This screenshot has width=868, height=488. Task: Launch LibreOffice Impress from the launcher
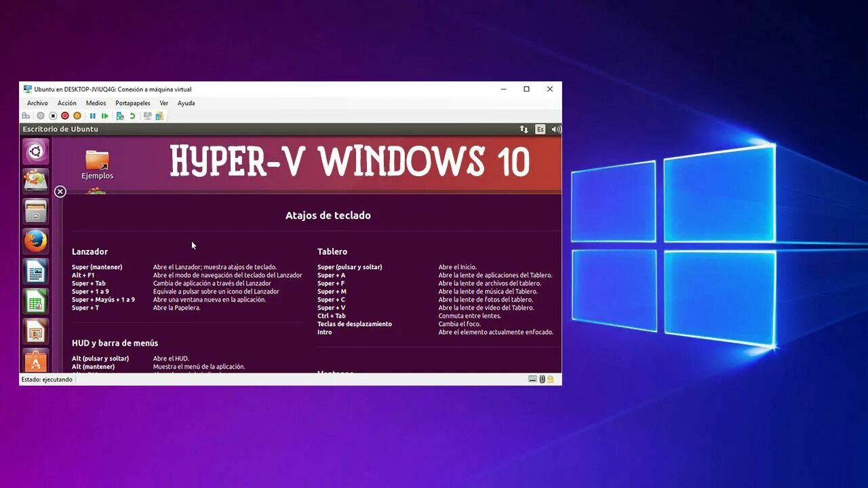point(36,331)
